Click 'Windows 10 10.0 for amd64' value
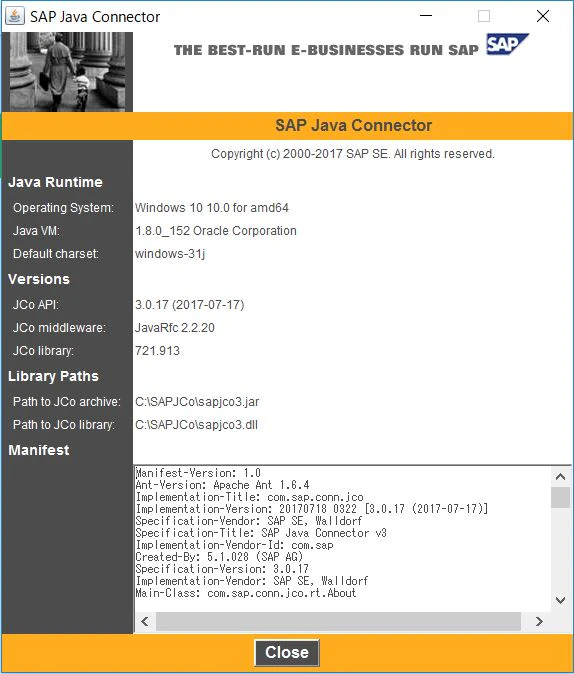574x674 pixels. tap(212, 208)
